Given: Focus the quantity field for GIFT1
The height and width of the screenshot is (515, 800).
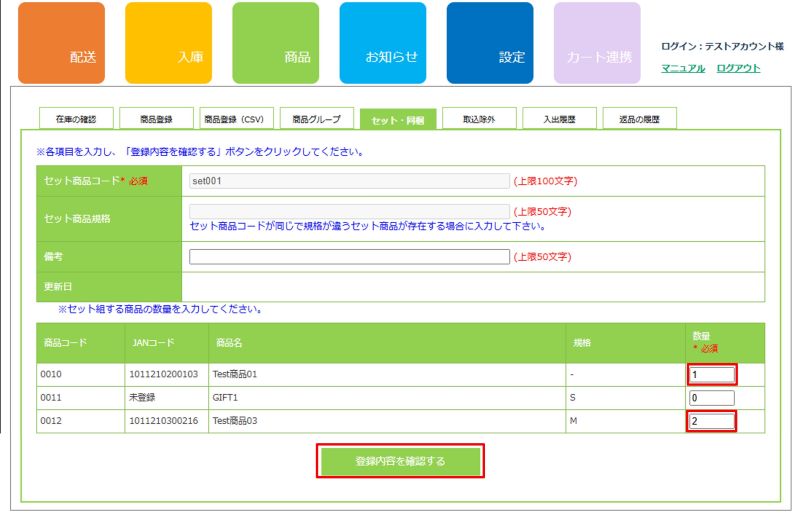Looking at the screenshot, I should click(x=712, y=398).
